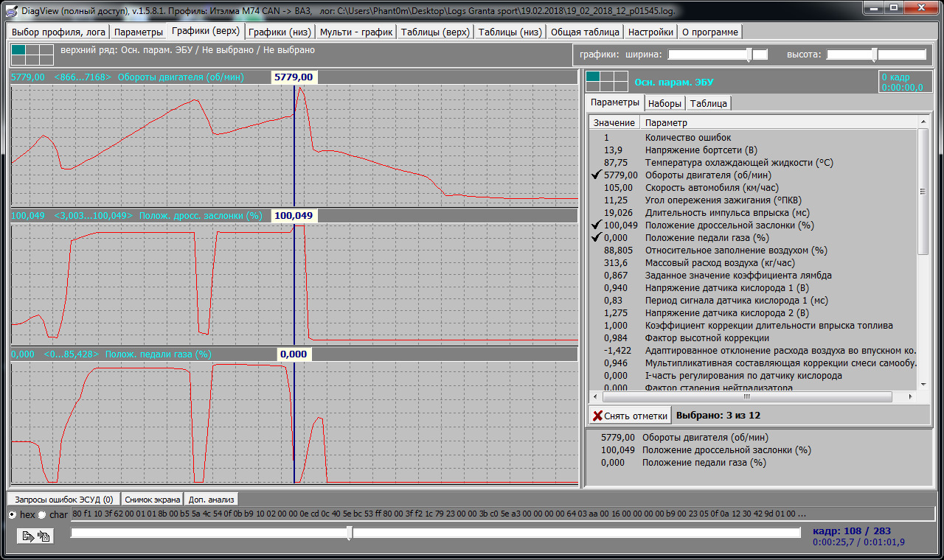
Task: Select the Температура охлаждающей жидкости row
Action: pyautogui.click(x=753, y=163)
